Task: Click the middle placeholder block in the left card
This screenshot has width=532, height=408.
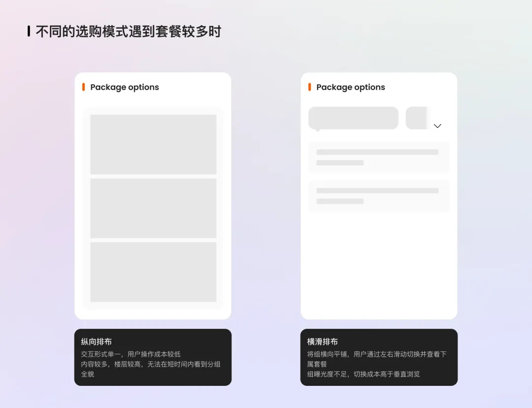Action: pos(153,209)
